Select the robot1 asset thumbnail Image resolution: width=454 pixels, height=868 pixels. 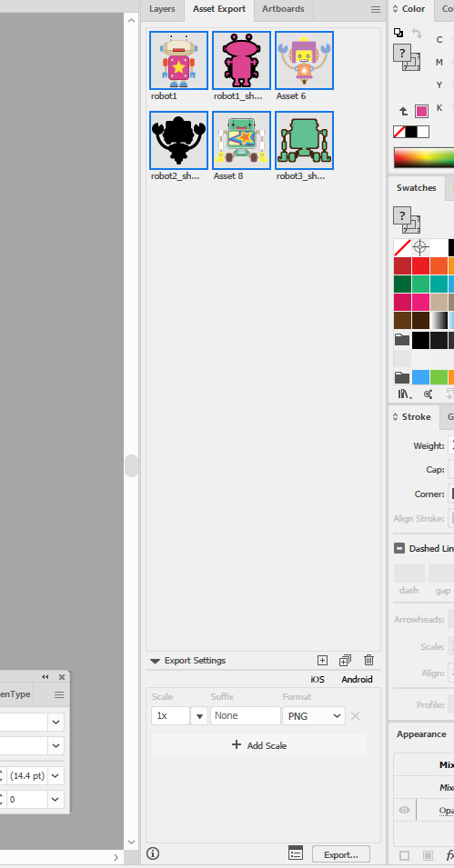[x=178, y=60]
